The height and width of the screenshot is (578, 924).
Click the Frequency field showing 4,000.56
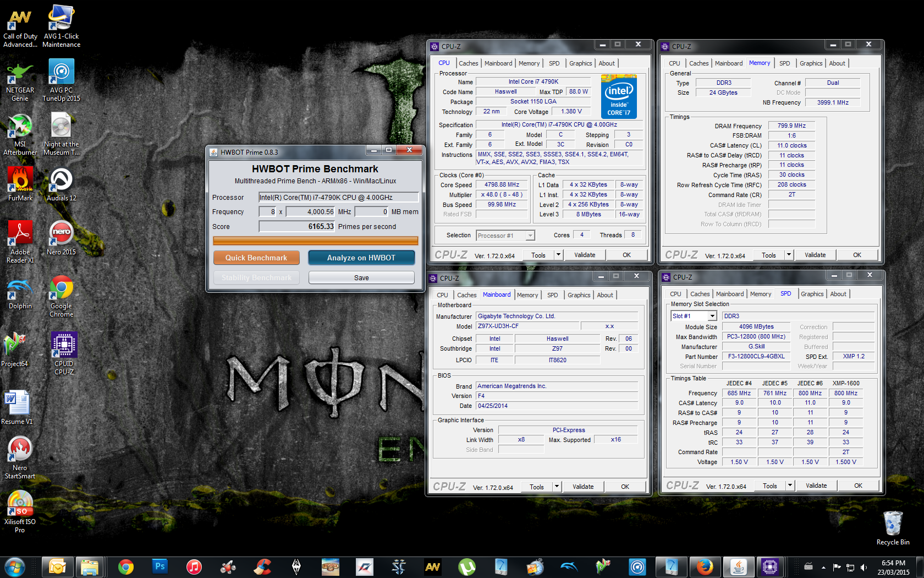tap(311, 211)
